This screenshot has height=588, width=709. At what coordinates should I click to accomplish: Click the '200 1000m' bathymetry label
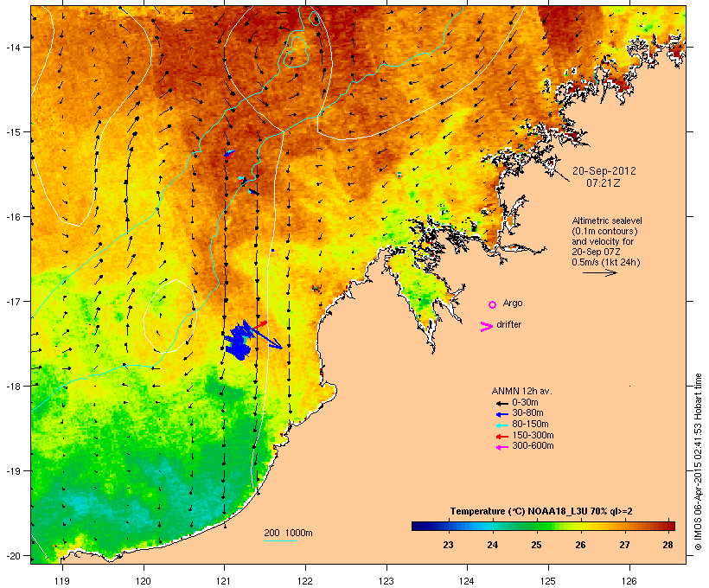pyautogui.click(x=288, y=533)
